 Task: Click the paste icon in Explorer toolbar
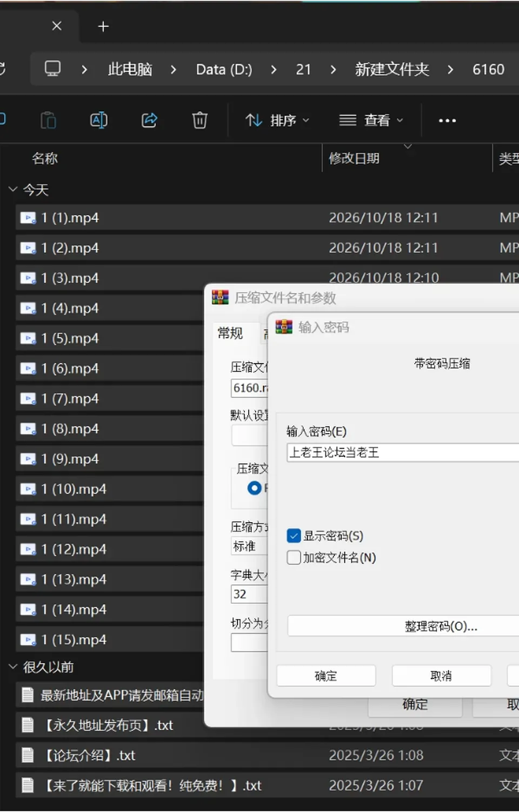click(x=48, y=120)
